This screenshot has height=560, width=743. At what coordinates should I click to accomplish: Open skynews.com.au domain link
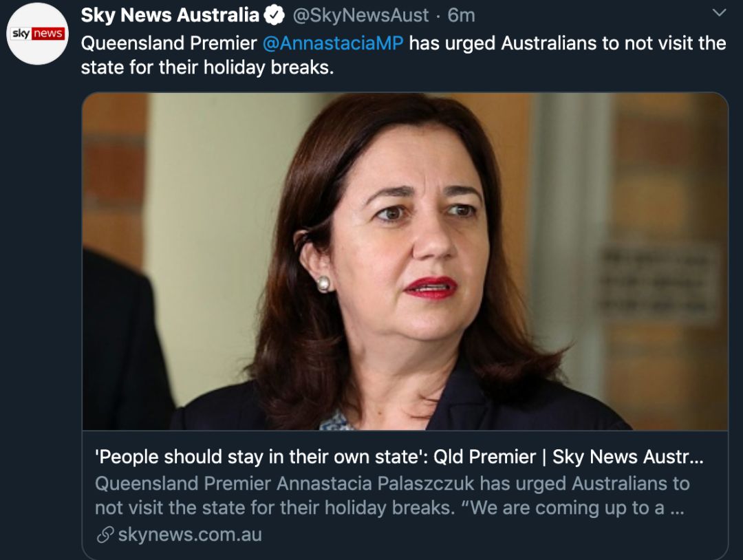(190, 535)
